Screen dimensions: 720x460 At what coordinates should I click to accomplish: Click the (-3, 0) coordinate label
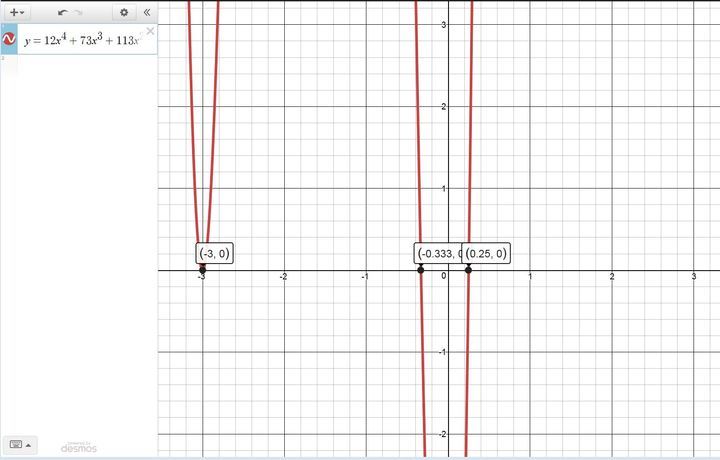click(x=214, y=254)
